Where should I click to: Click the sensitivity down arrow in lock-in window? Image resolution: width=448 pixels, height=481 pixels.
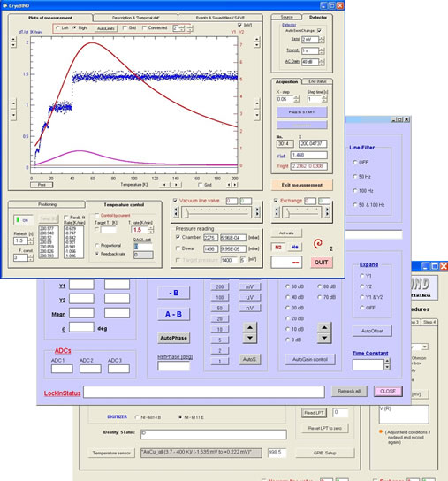[250, 338]
